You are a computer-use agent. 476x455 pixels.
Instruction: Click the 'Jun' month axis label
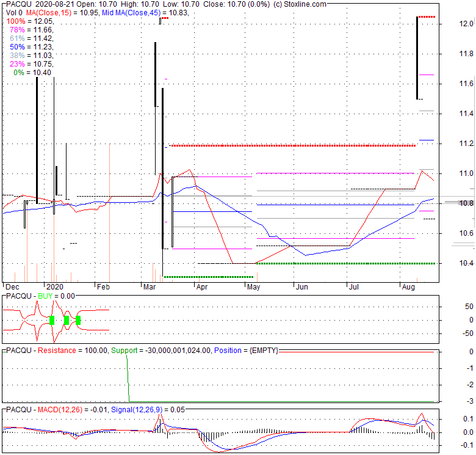click(302, 287)
